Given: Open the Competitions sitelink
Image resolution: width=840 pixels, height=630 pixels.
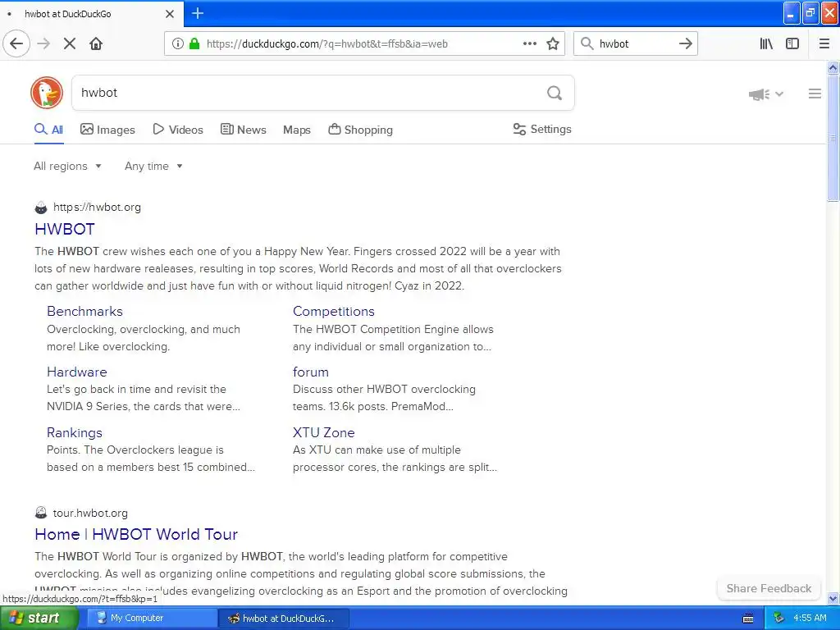Looking at the screenshot, I should pyautogui.click(x=334, y=311).
